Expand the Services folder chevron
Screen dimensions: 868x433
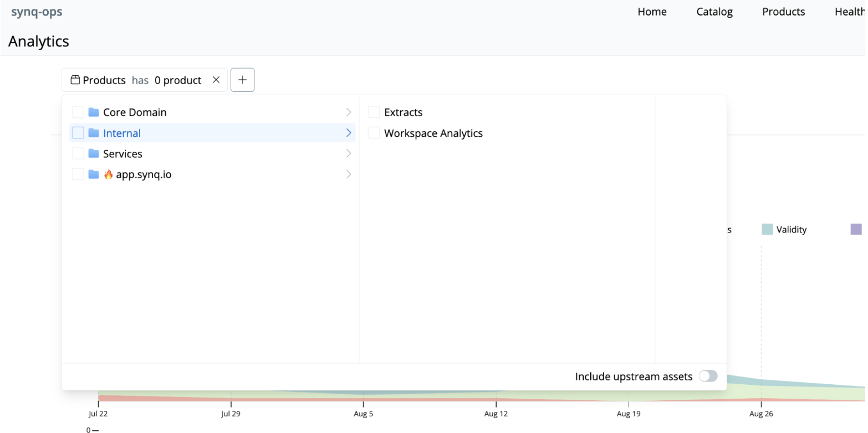pyautogui.click(x=349, y=153)
